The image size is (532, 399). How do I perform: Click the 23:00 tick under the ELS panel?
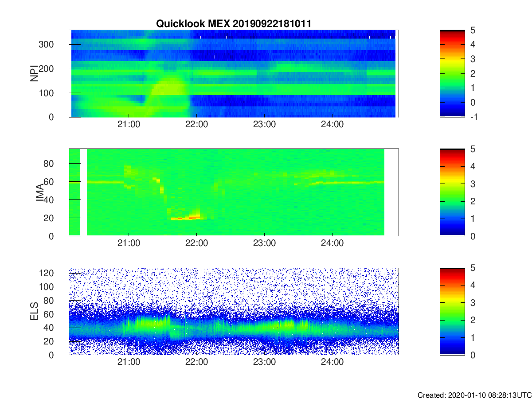264,362
